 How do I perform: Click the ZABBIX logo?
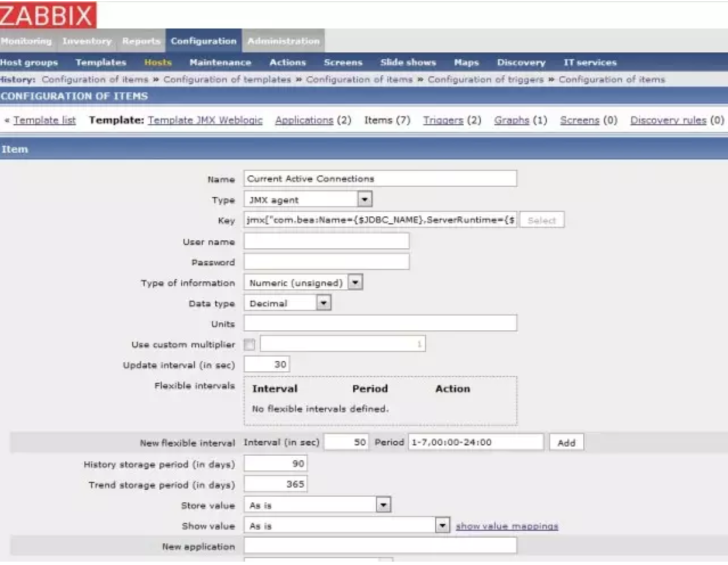click(48, 14)
